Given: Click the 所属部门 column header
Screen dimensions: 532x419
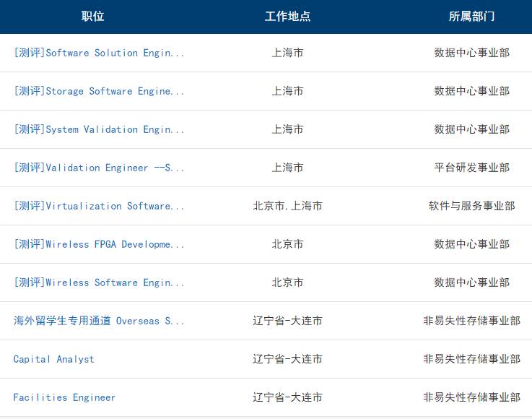Looking at the screenshot, I should 471,17.
